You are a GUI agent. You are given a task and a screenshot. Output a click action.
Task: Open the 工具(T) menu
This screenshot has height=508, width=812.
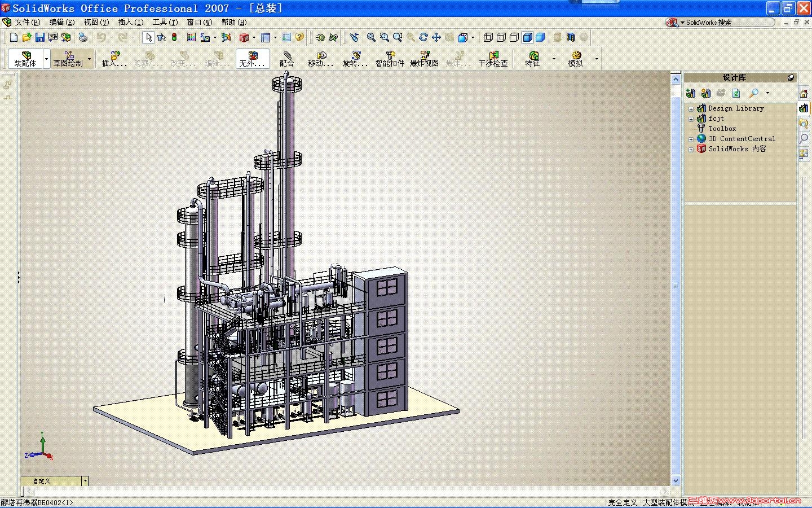click(165, 22)
